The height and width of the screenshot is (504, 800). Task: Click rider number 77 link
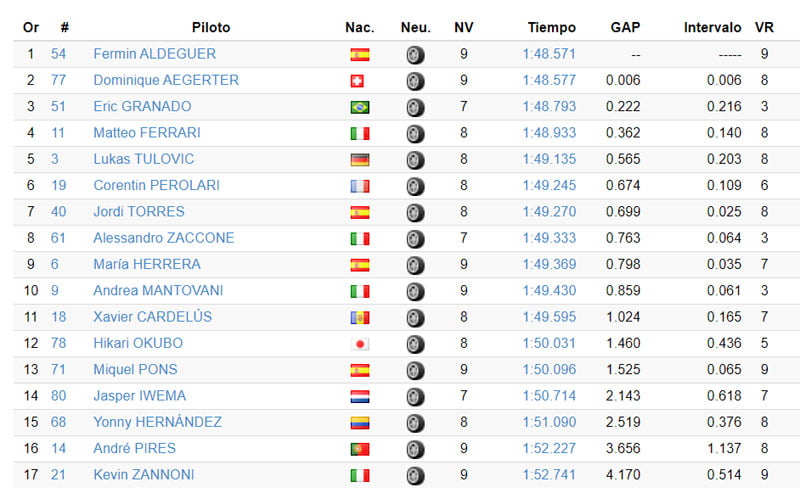59,80
